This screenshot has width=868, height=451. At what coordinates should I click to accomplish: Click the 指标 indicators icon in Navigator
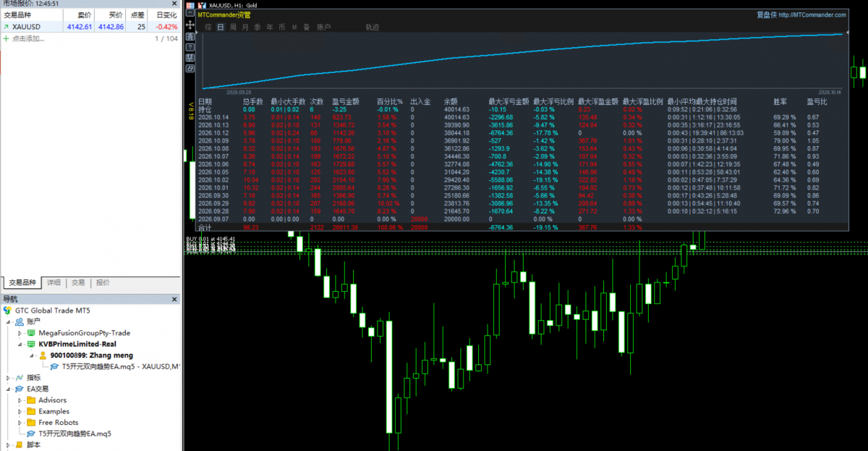tap(20, 378)
